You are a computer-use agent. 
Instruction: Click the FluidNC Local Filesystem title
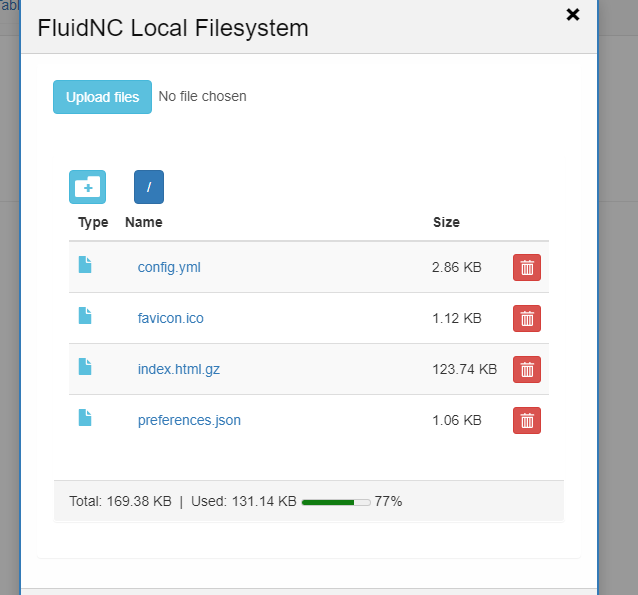coord(173,28)
